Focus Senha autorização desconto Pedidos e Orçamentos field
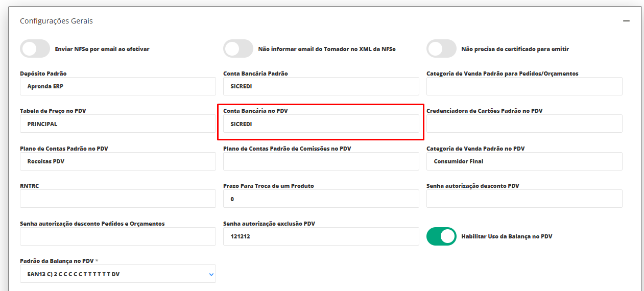 (x=117, y=236)
